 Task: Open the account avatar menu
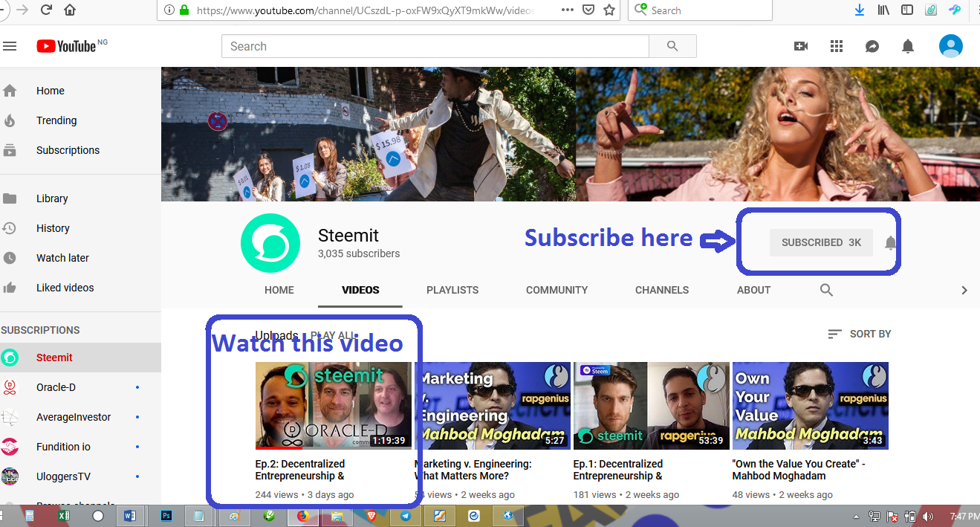click(951, 46)
